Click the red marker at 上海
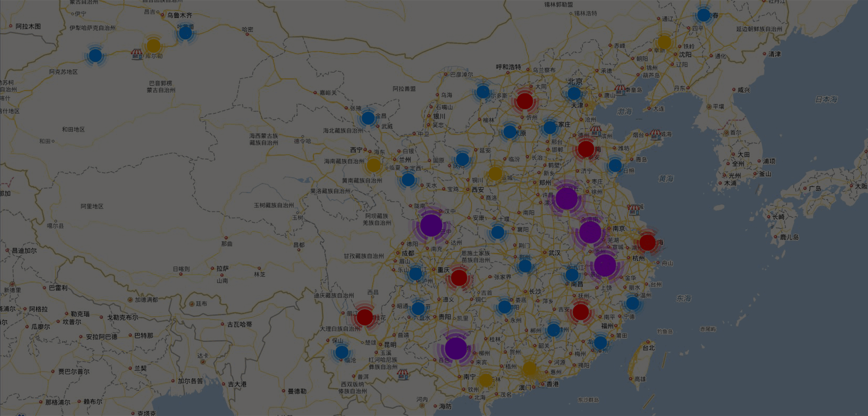The image size is (868, 416). tap(647, 243)
